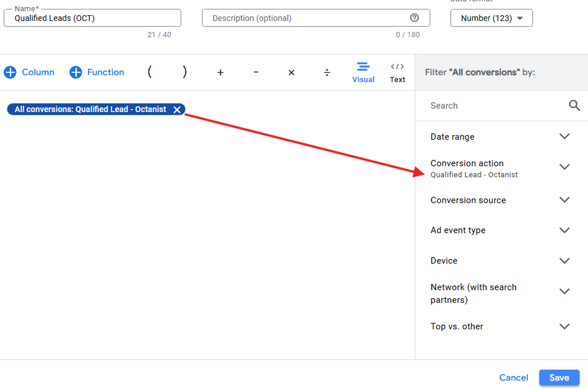Viewport: 588px width, 389px height.
Task: Insert a closing parenthesis
Action: (x=185, y=72)
